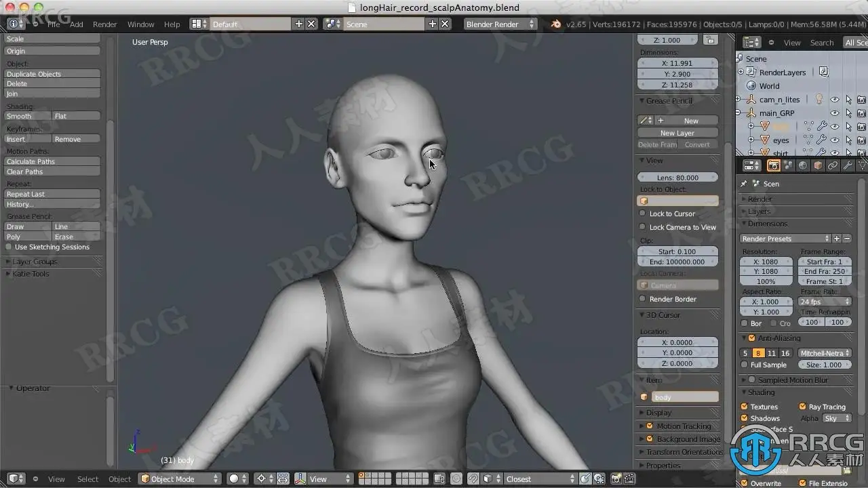Open the Select menu in 3D view header
868x488 pixels.
[x=87, y=479]
